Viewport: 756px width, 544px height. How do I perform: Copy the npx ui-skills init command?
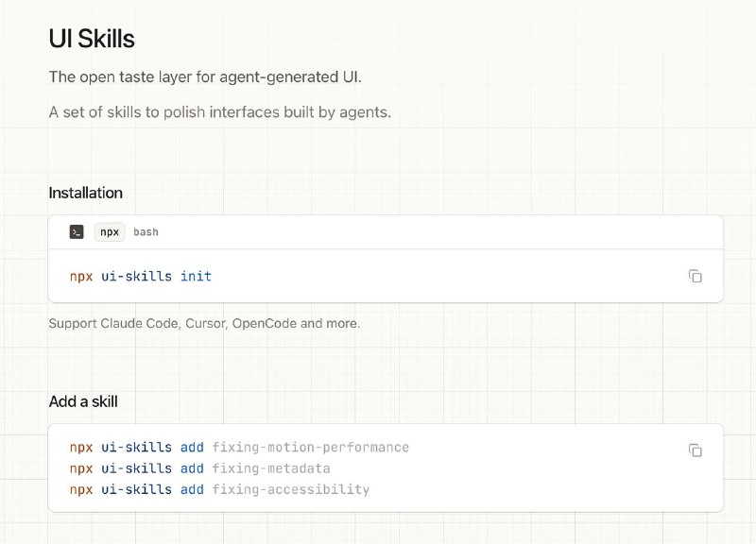coord(696,276)
